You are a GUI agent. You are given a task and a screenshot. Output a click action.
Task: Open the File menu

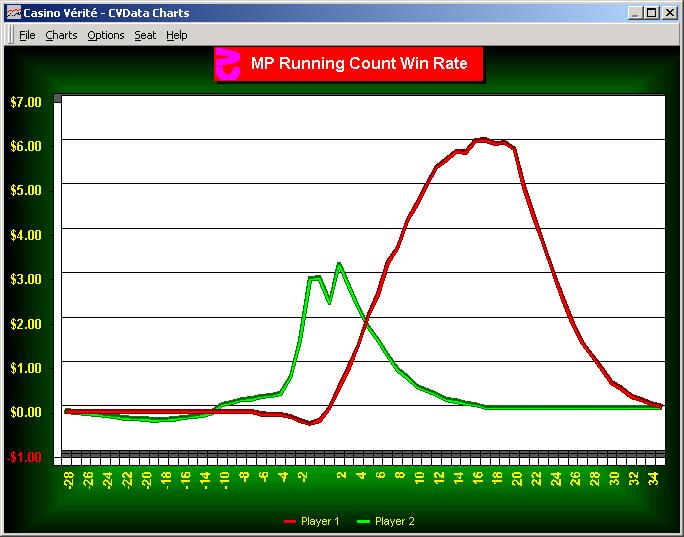(x=27, y=35)
